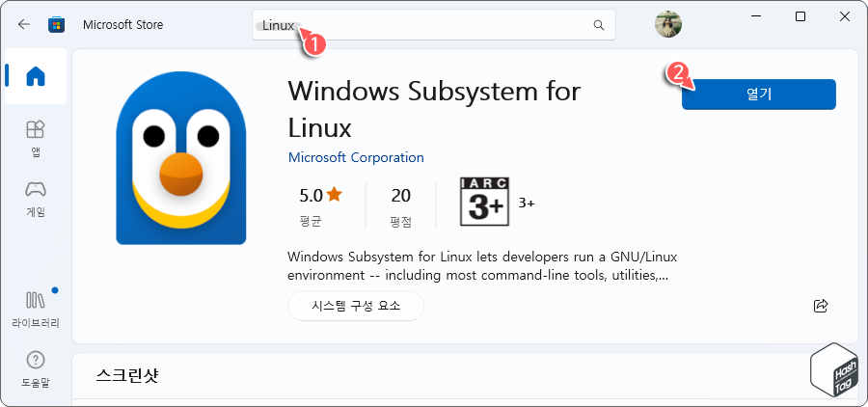Maximize the Microsoft Store window
The height and width of the screenshot is (407, 868).
800,16
